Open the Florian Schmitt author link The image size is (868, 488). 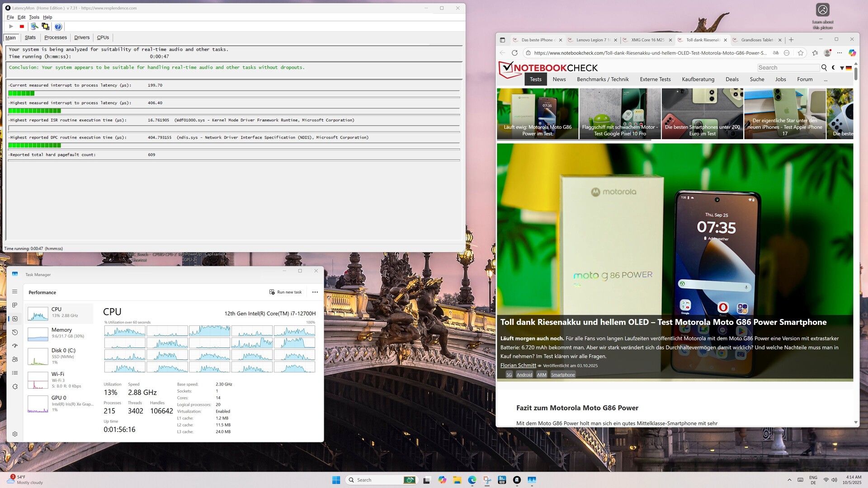point(518,366)
